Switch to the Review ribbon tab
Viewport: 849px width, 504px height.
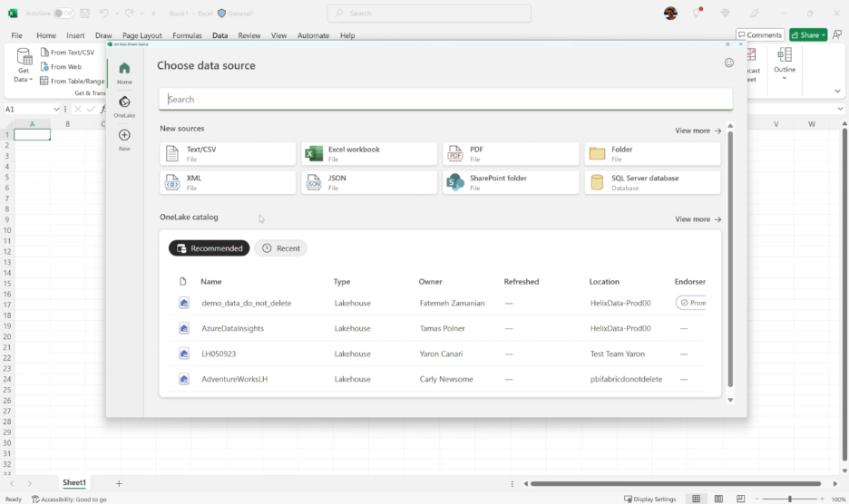point(249,35)
